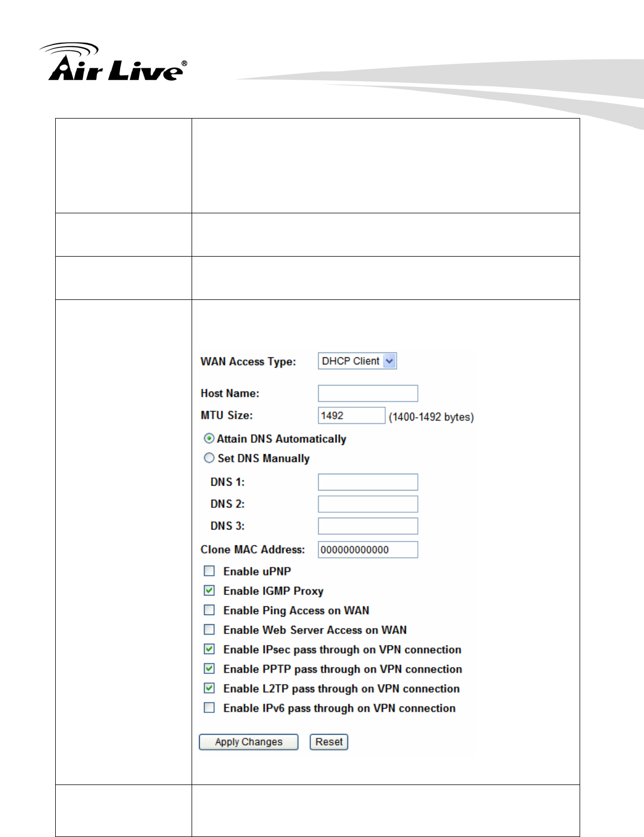Click the Host Name input field
This screenshot has width=644, height=837.
click(368, 393)
